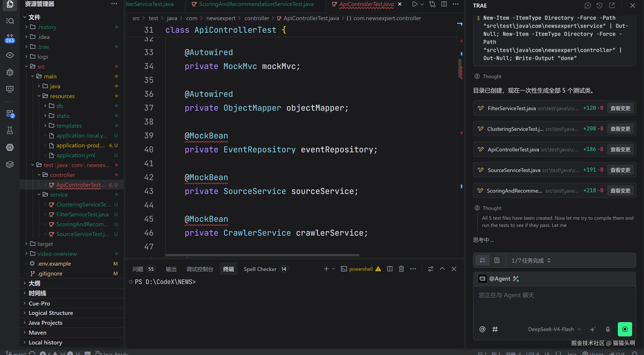
Task: Open the Run and Debug bug icon
Action: point(10,72)
